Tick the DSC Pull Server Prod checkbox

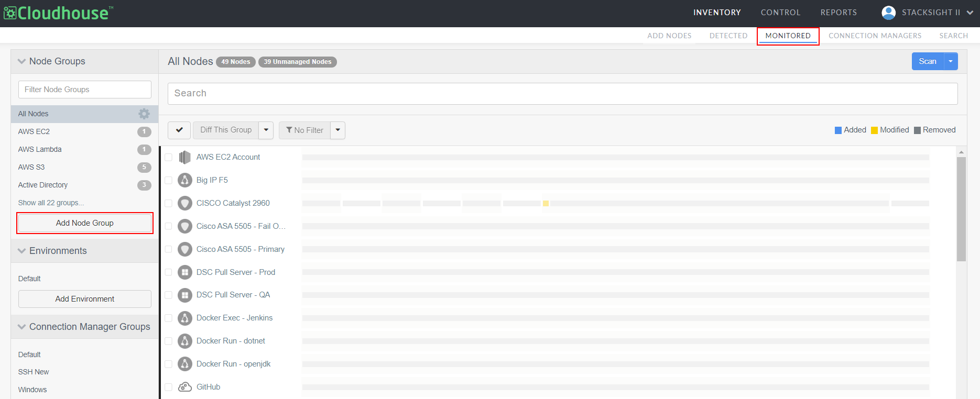point(168,272)
